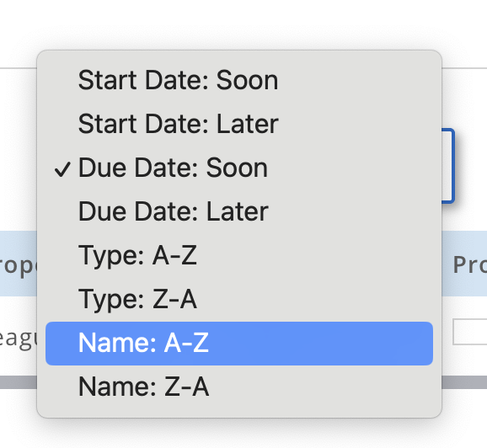Click the partially visible 'Pro' column header

(469, 264)
